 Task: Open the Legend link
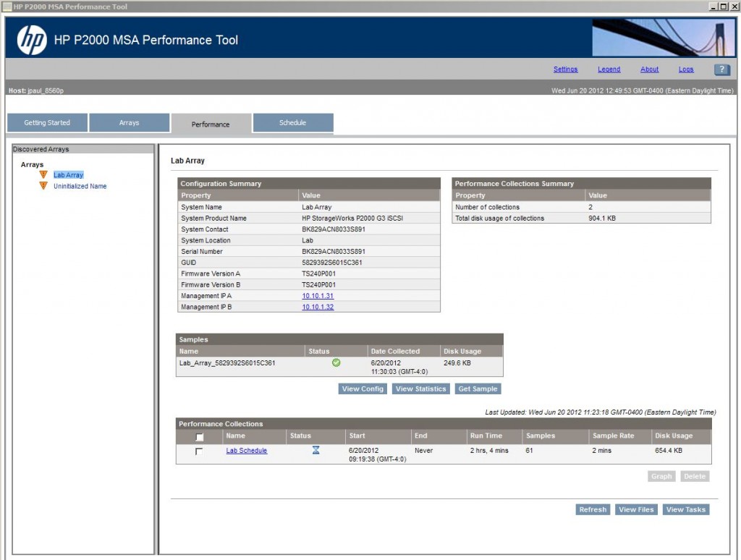point(609,69)
